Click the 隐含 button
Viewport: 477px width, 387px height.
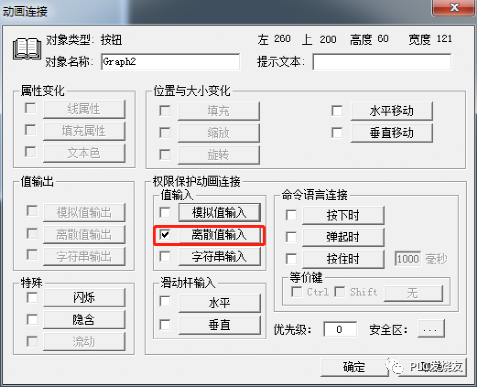click(84, 320)
